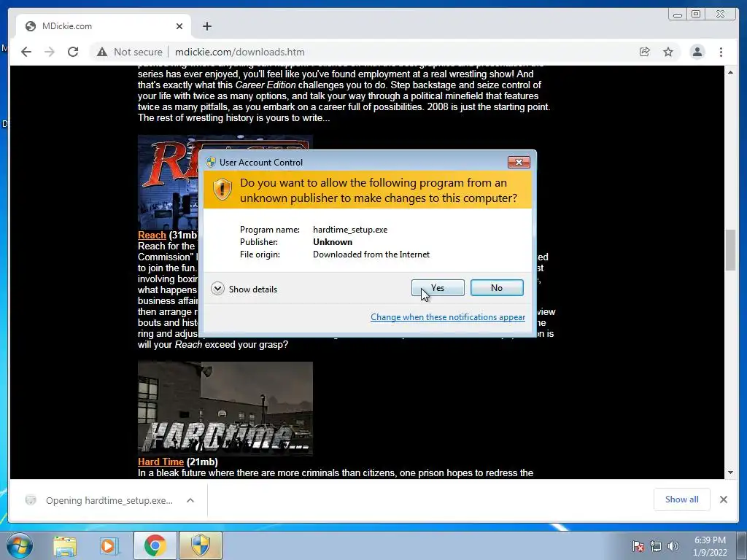Open a new tab with plus
The height and width of the screenshot is (560, 747).
click(x=206, y=26)
